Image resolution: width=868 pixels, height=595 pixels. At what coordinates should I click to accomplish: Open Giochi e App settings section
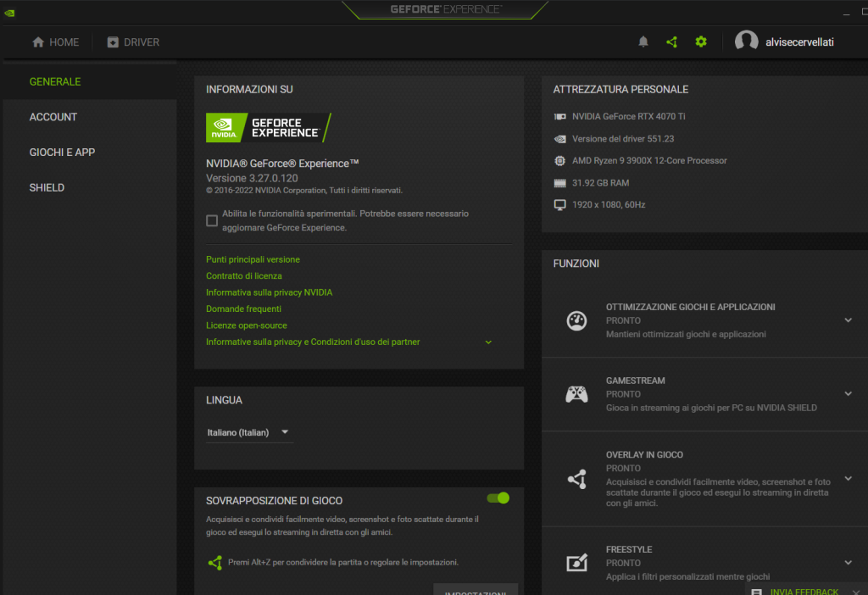62,153
